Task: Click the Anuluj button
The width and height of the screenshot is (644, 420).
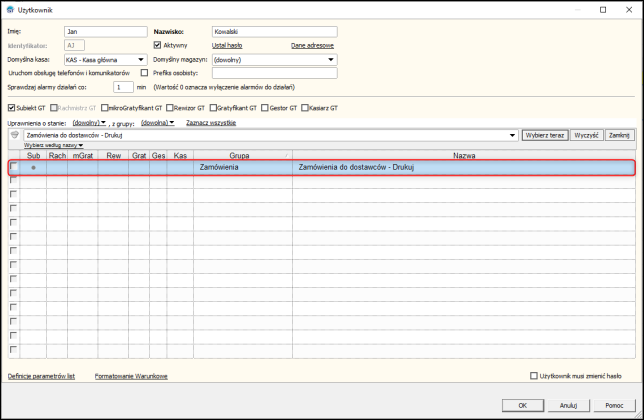Action: click(x=569, y=405)
